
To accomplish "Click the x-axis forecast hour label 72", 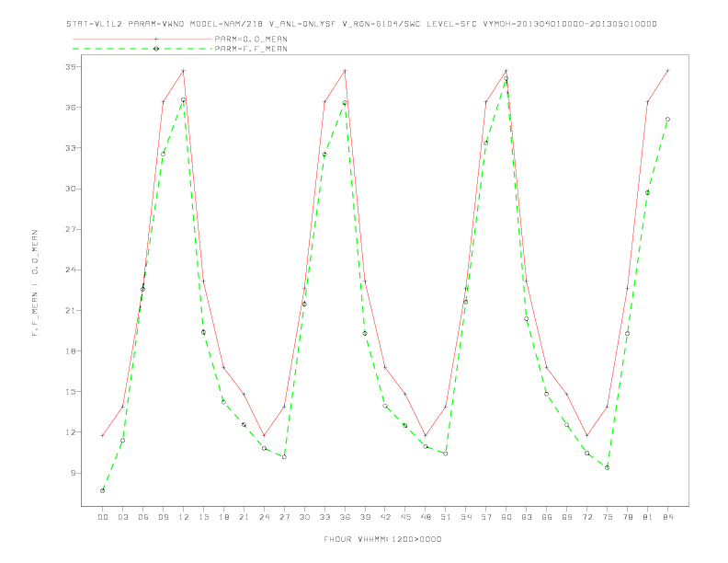I will click(x=587, y=517).
